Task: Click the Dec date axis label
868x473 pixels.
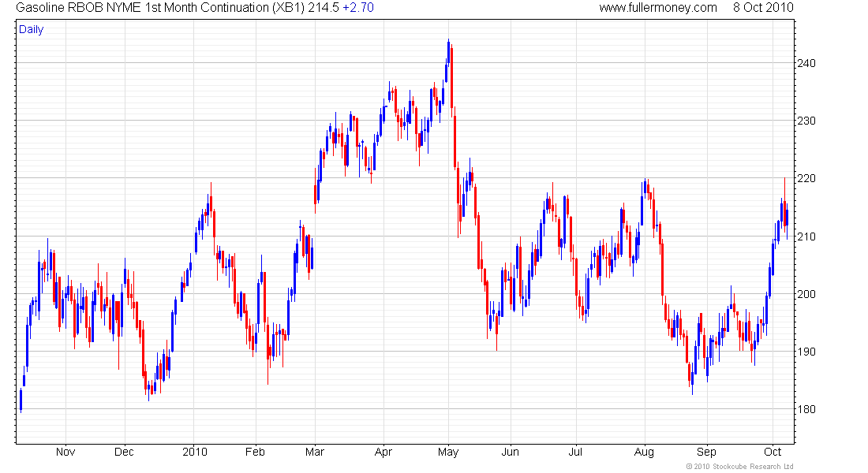Action: (x=124, y=452)
